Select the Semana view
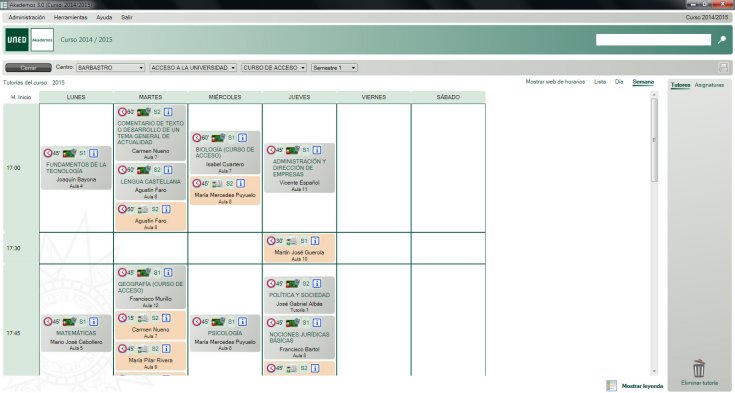The height and width of the screenshot is (393, 735). (x=643, y=82)
